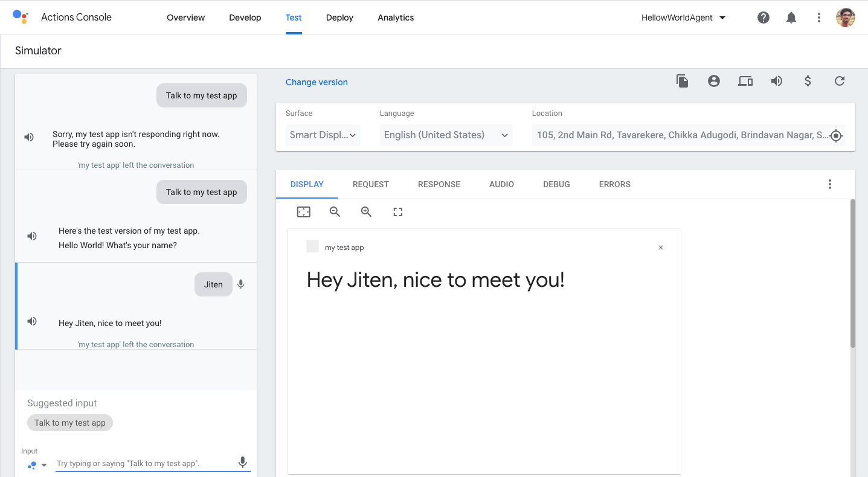Zoom out of the display preview

[335, 212]
